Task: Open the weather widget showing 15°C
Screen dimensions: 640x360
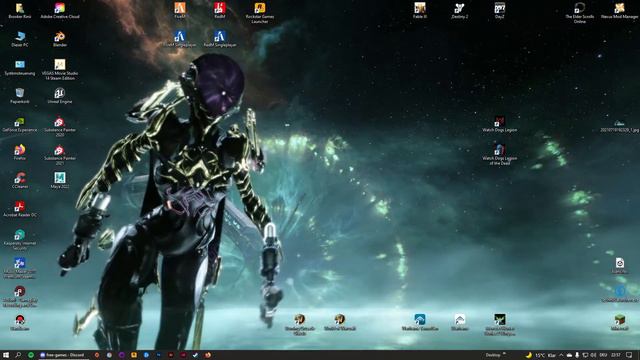Action: (x=541, y=355)
